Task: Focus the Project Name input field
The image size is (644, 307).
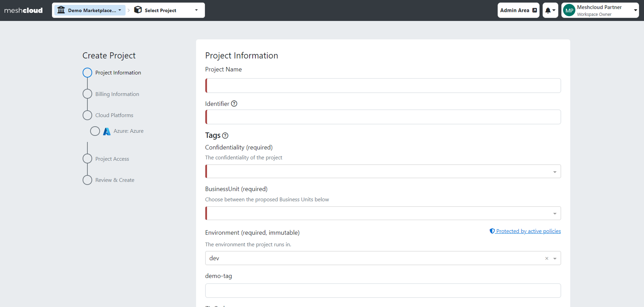Action: tap(383, 86)
